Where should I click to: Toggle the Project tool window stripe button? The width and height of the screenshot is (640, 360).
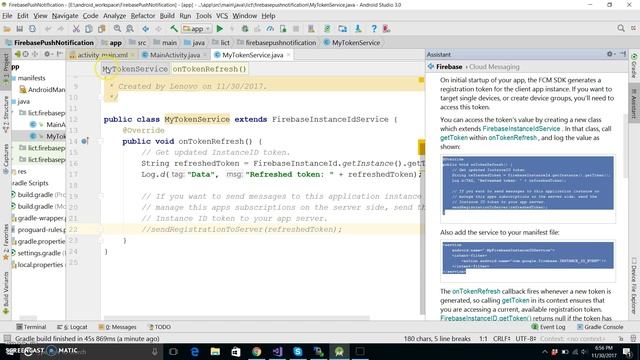[6, 69]
